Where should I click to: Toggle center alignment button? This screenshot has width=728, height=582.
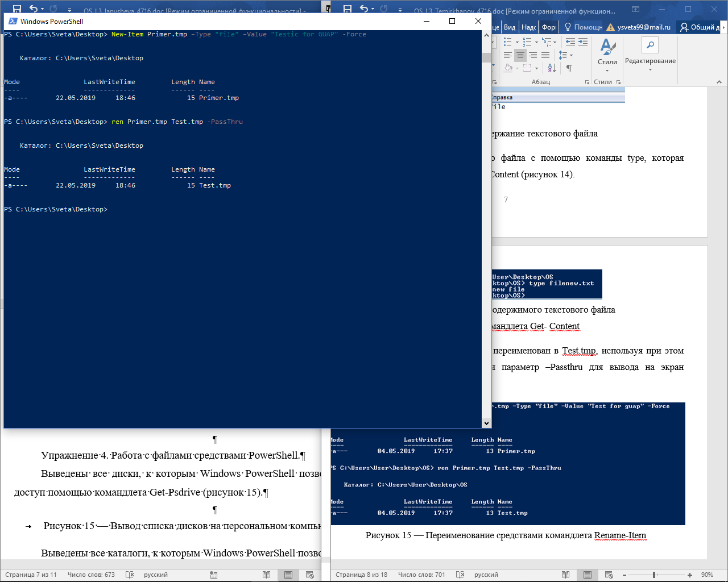(520, 55)
